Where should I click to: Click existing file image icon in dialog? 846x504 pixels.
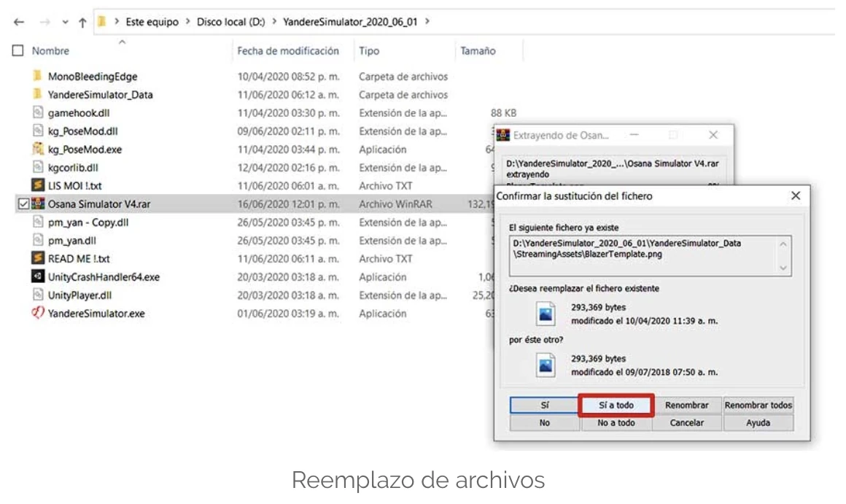click(546, 314)
